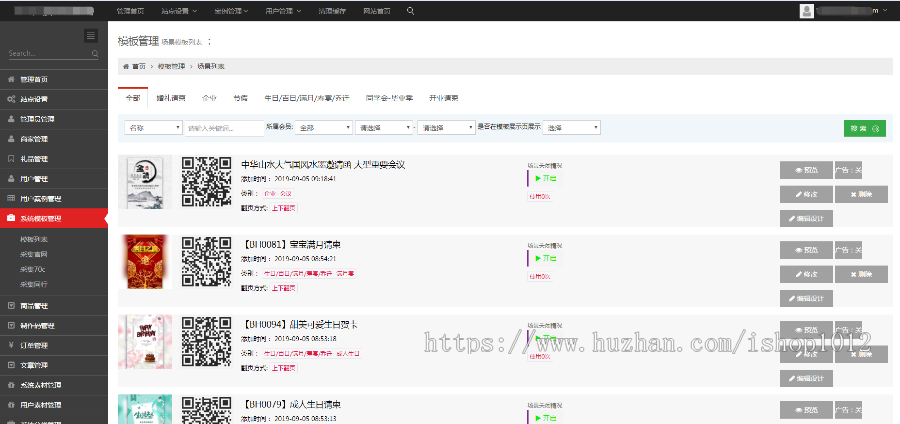This screenshot has width=900, height=424.
Task: Open 站点设置 in the left sidebar
Action: (x=54, y=99)
